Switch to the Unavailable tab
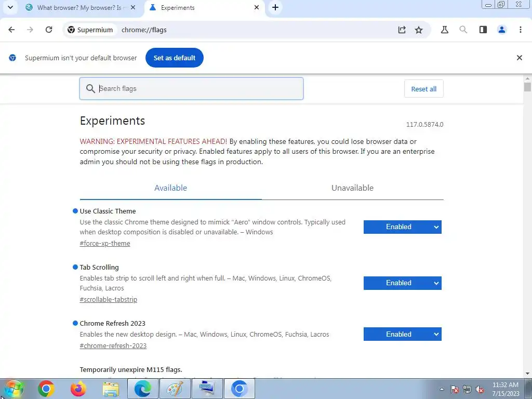This screenshot has height=399, width=532. [x=353, y=188]
